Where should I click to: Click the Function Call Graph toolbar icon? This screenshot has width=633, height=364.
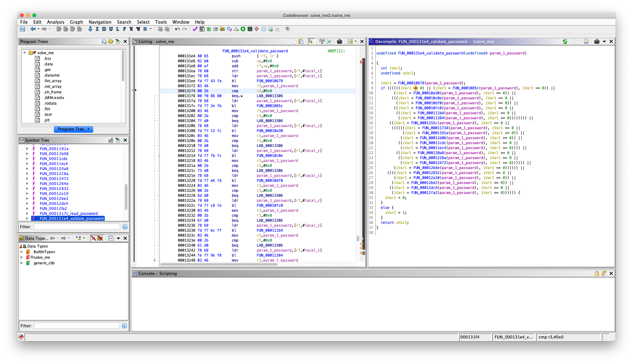click(236, 29)
